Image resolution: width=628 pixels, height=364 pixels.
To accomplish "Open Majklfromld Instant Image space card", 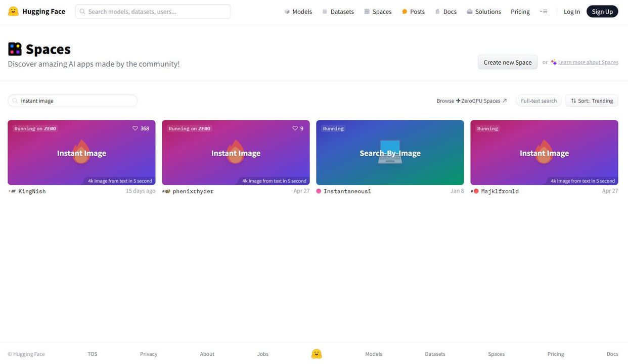I will click(544, 153).
